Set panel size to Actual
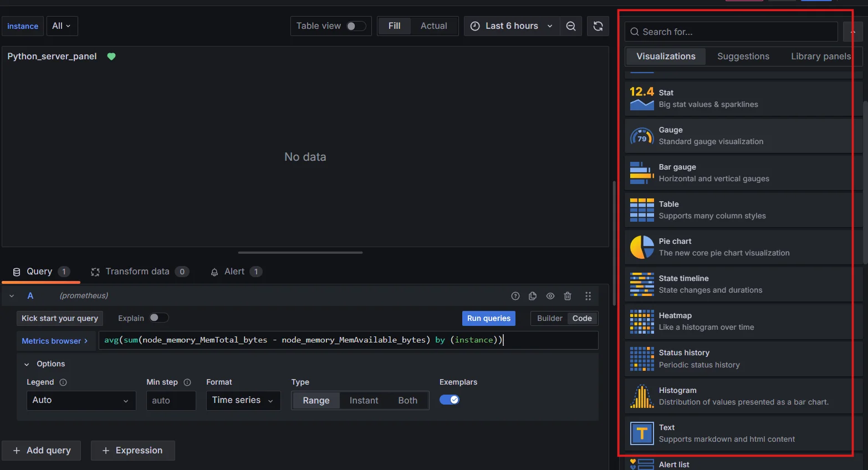This screenshot has height=470, width=868. [433, 26]
